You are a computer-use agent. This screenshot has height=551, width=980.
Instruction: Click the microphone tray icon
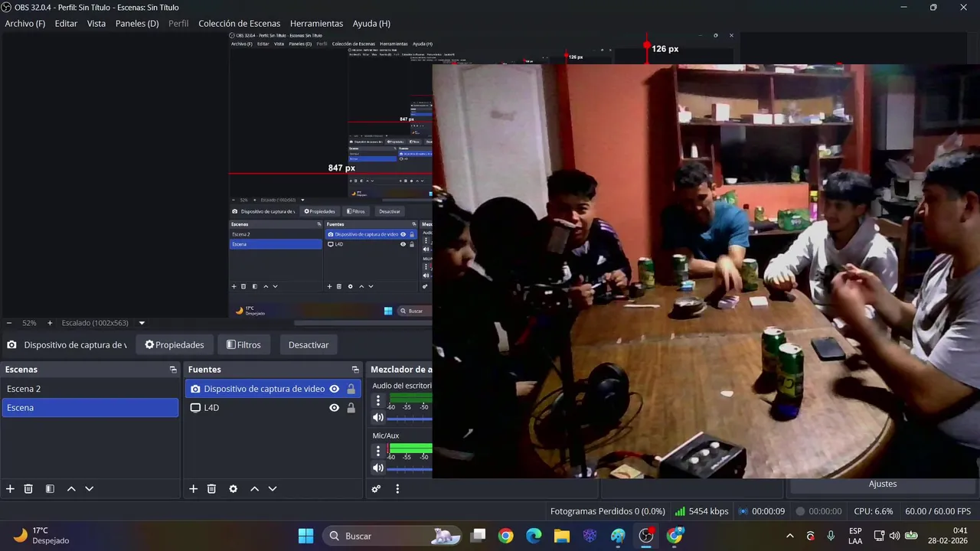tap(831, 536)
